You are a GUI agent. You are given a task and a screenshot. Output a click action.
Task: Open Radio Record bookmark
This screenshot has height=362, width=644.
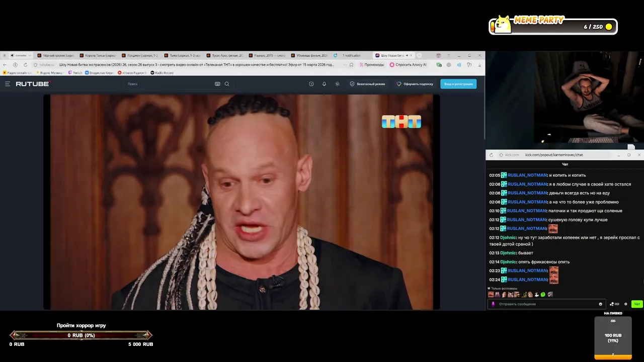point(162,73)
